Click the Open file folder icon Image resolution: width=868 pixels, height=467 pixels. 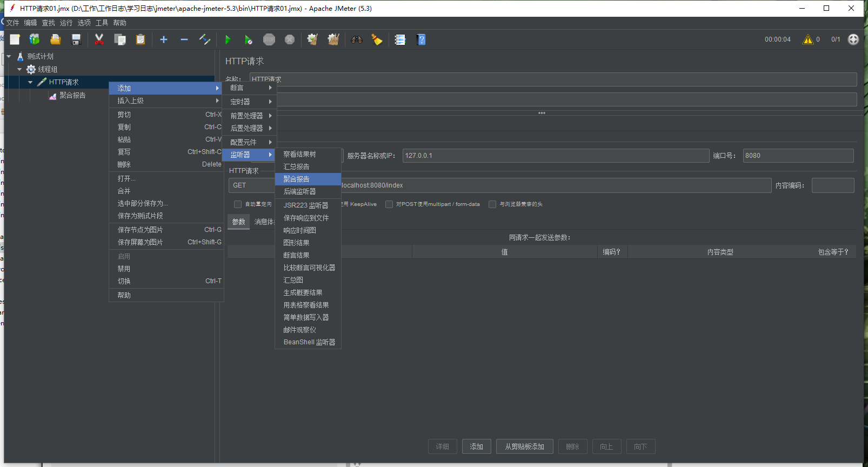[x=55, y=39]
